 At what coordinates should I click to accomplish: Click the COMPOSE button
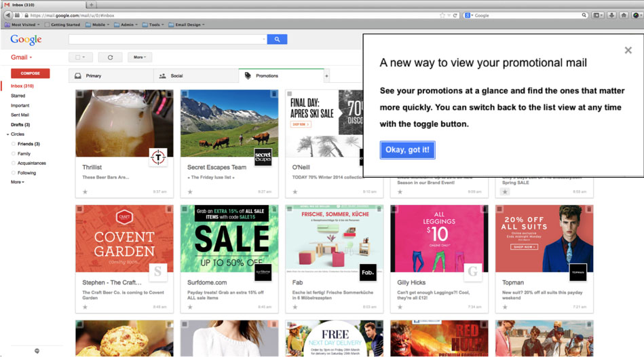[31, 73]
